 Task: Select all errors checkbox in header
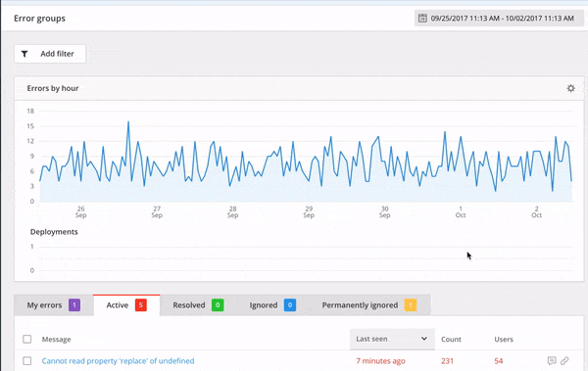[27, 339]
